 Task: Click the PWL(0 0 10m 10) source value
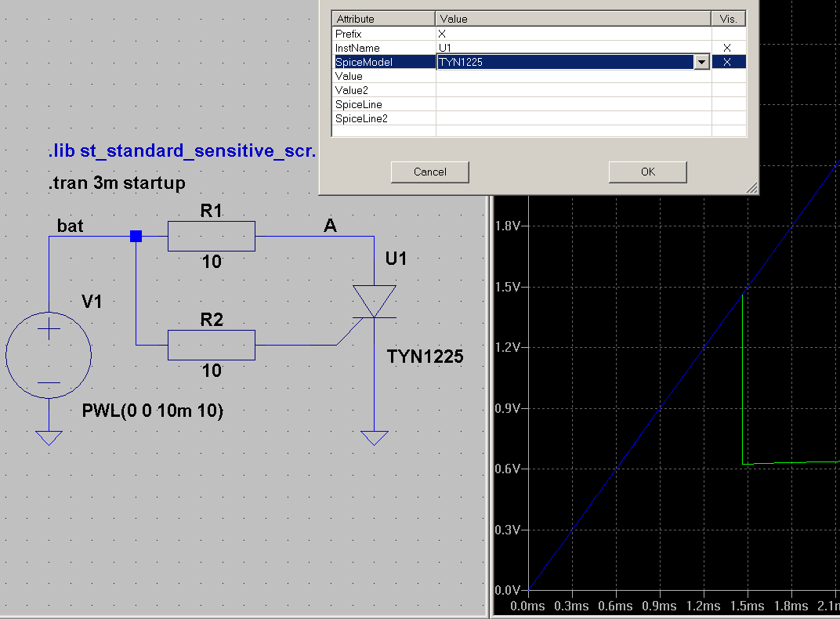(x=153, y=411)
